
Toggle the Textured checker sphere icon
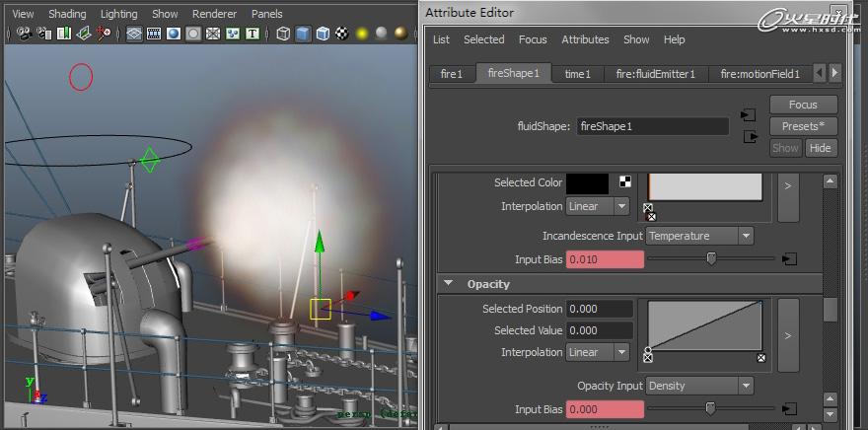point(342,35)
